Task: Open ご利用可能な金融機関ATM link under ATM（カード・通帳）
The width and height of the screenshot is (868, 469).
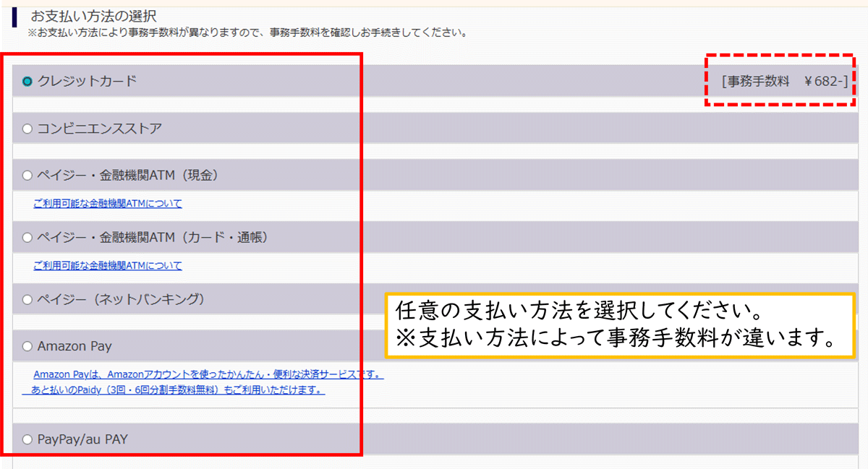Action: (x=108, y=266)
